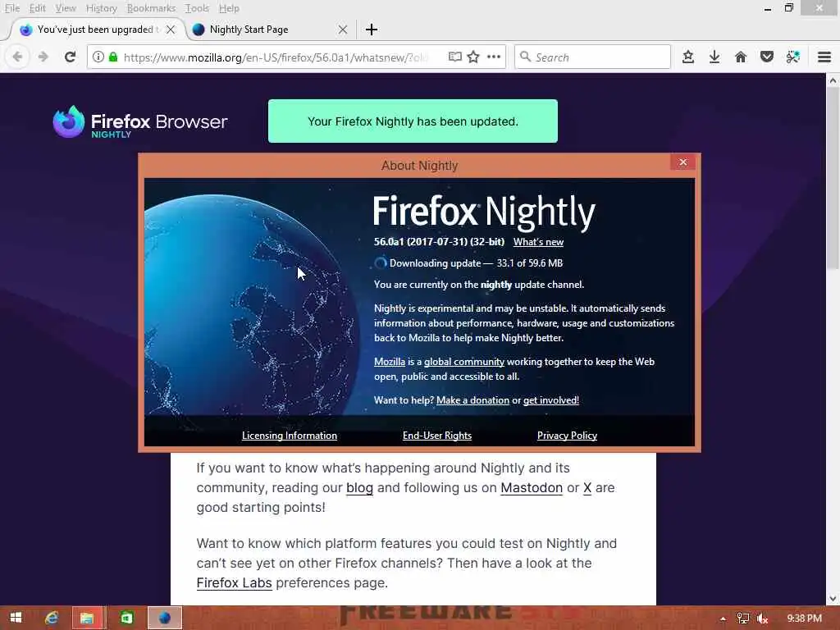
Task: Click the mozilla.org URL address field
Action: click(276, 57)
